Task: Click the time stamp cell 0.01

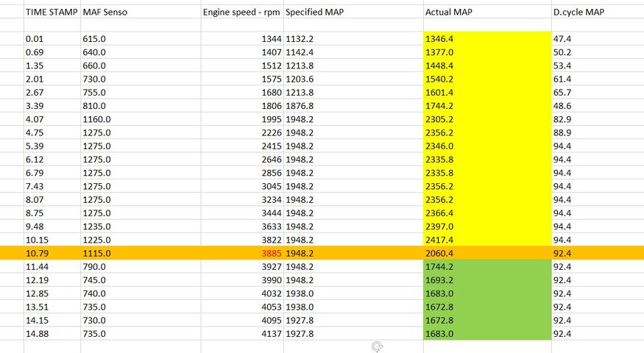Action: click(52, 38)
